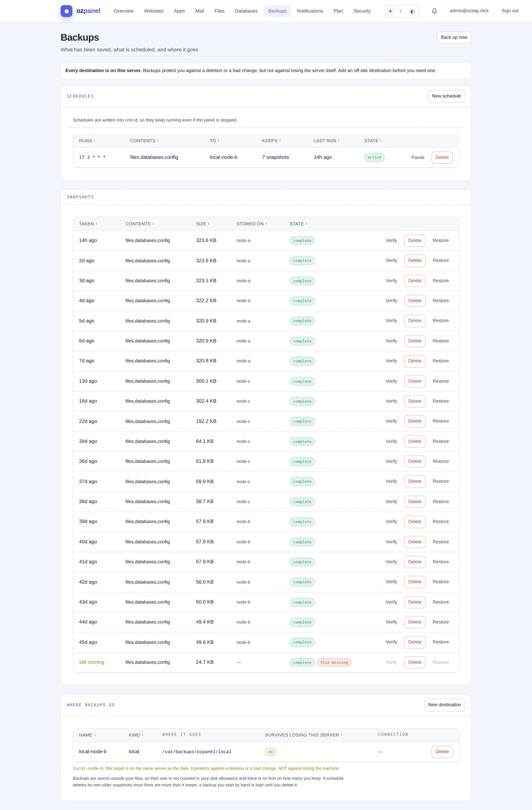Click the ozpanel logo icon

click(66, 11)
